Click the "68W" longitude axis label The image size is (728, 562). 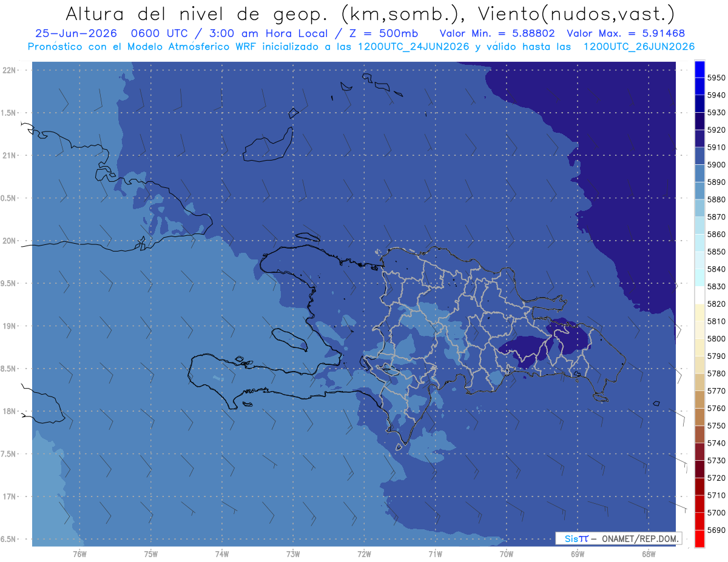(x=649, y=554)
